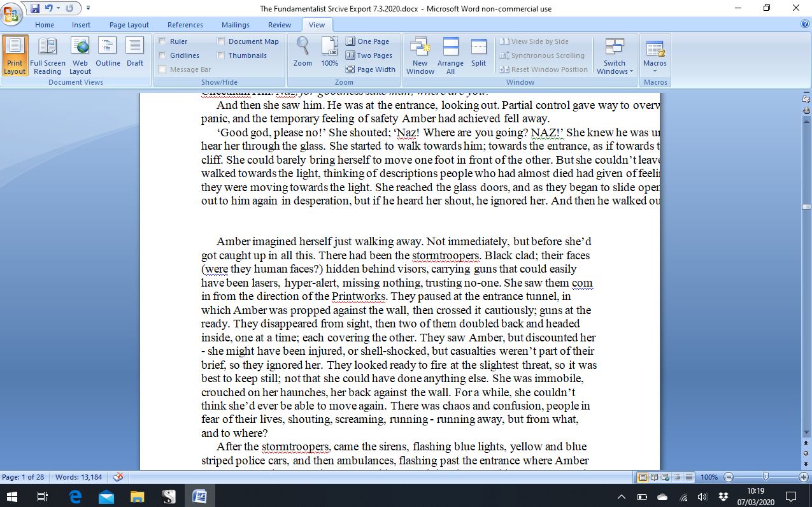This screenshot has width=812, height=507.
Task: Click the zoom slider in the status bar
Action: pos(766,477)
